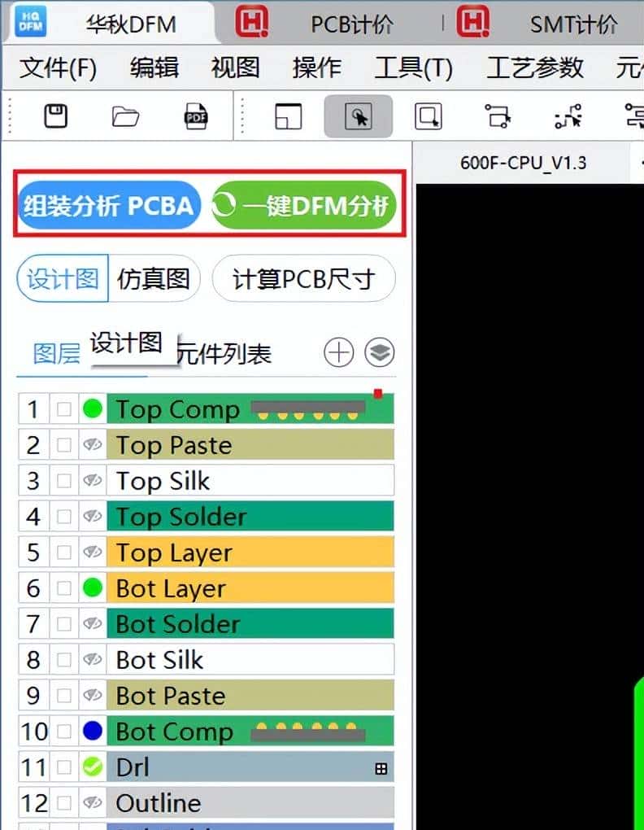Select the Drl blue-gray color bar
Viewport: 644px width, 830px height.
[250, 767]
